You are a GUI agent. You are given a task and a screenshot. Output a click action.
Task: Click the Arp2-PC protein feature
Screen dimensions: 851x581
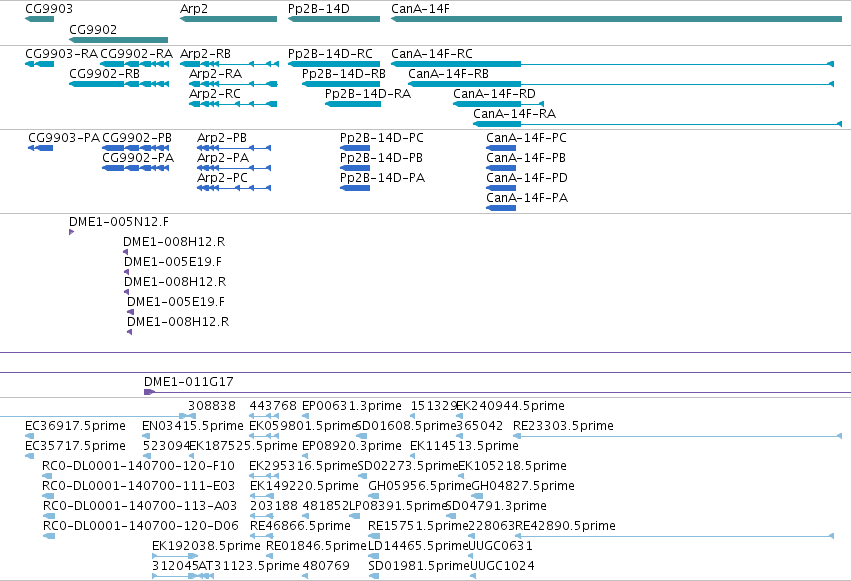click(x=234, y=188)
